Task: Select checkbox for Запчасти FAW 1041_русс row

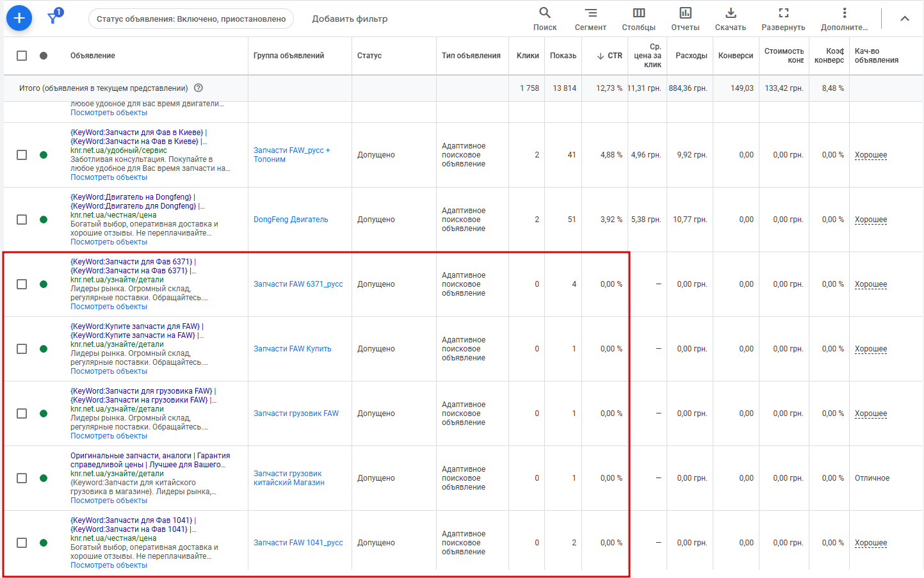Action: click(x=22, y=543)
